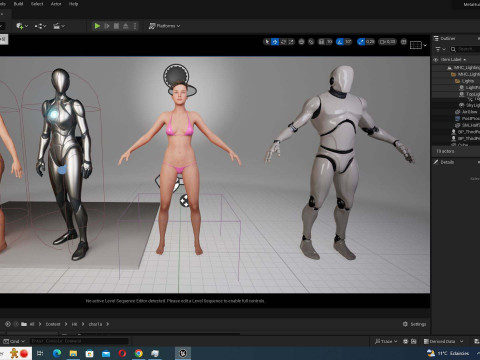Screen dimensions: 480x360
Task: Click the Eject button in play controls
Action: pyautogui.click(x=126, y=26)
